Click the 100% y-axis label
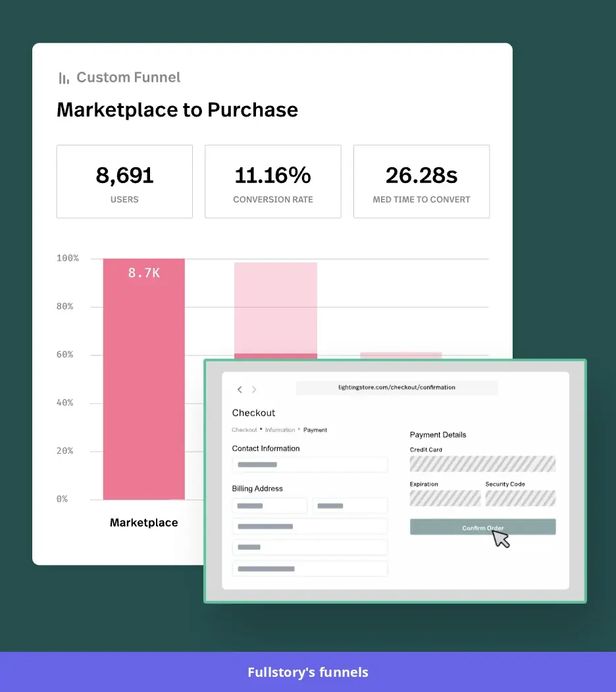Screen dimensions: 616x692 (x=68, y=258)
